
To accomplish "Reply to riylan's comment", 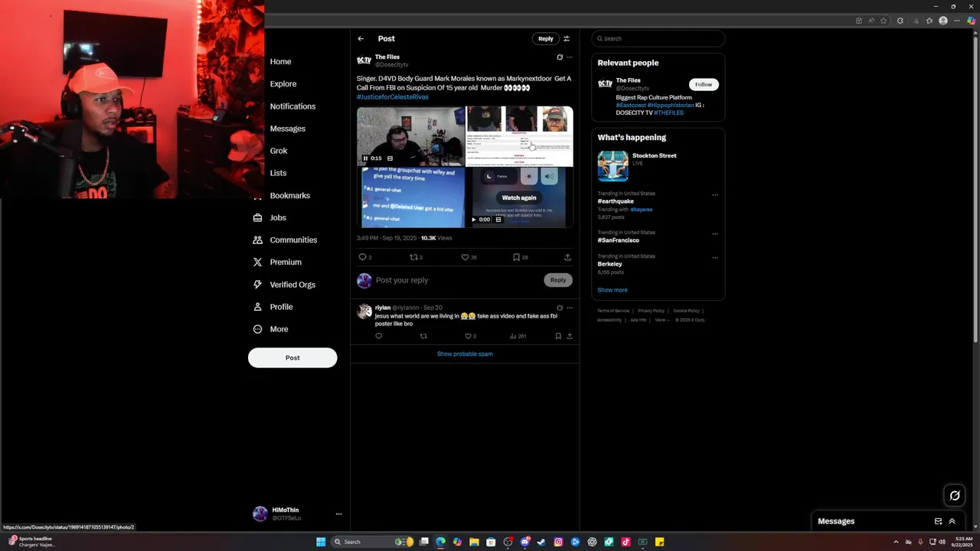I will [378, 336].
